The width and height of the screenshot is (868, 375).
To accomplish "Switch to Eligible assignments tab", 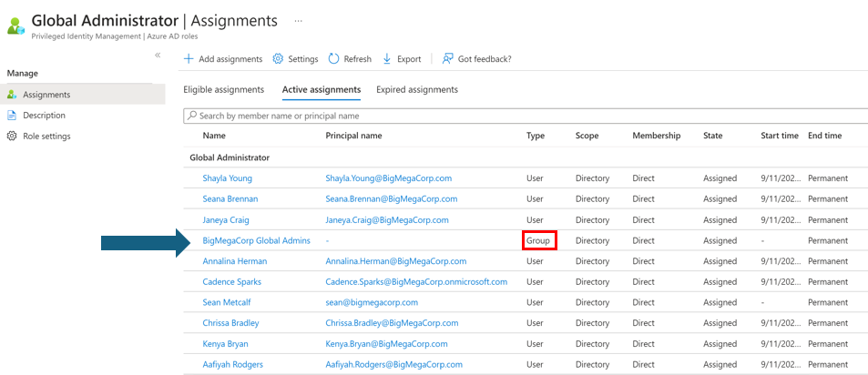I will coord(223,90).
